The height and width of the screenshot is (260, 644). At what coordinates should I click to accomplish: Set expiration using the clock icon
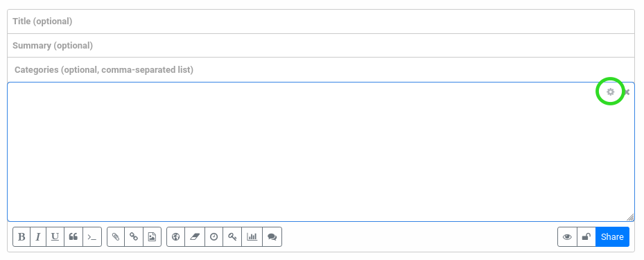[214, 236]
